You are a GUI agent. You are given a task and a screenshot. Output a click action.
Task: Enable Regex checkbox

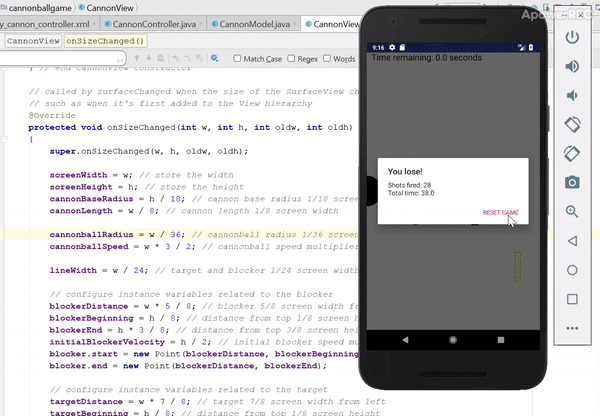[291, 58]
